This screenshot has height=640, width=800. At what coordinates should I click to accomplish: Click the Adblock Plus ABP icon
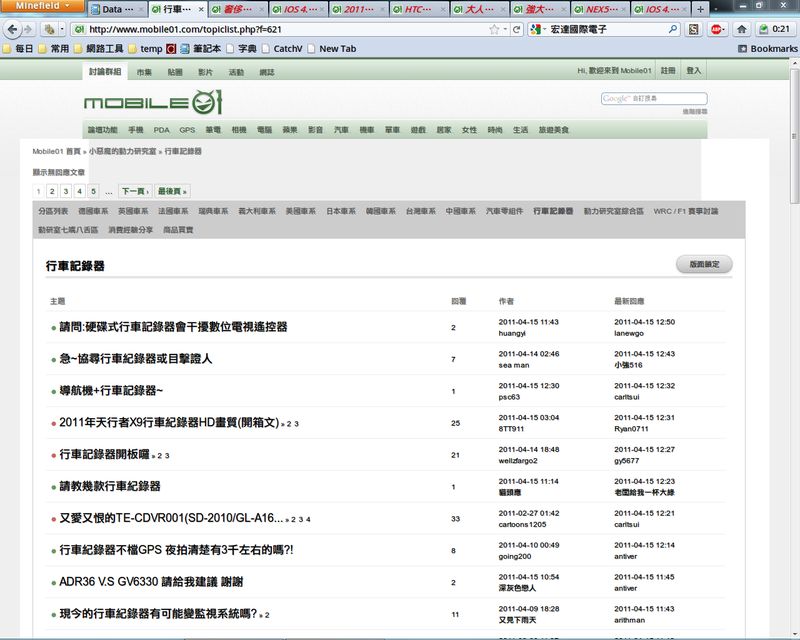[716, 29]
